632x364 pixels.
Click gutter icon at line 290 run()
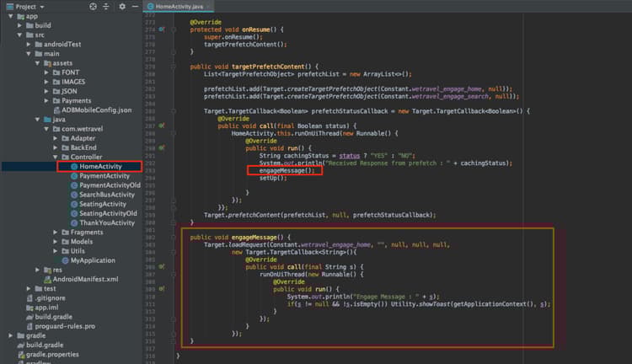(x=162, y=148)
